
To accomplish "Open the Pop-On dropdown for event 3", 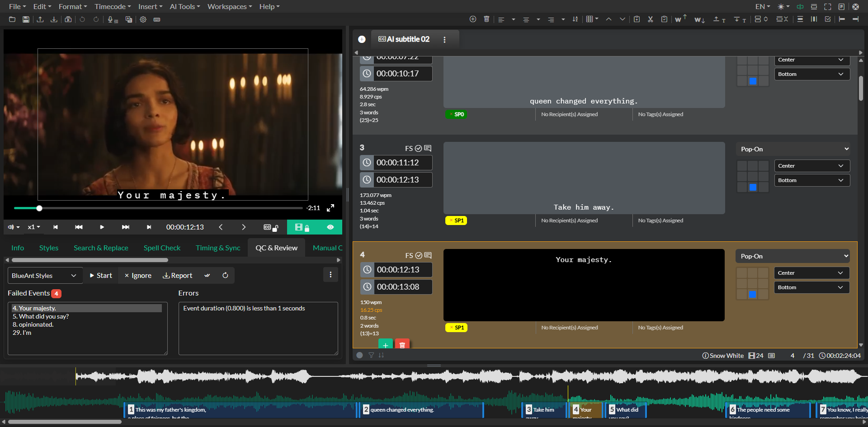I will pos(793,149).
